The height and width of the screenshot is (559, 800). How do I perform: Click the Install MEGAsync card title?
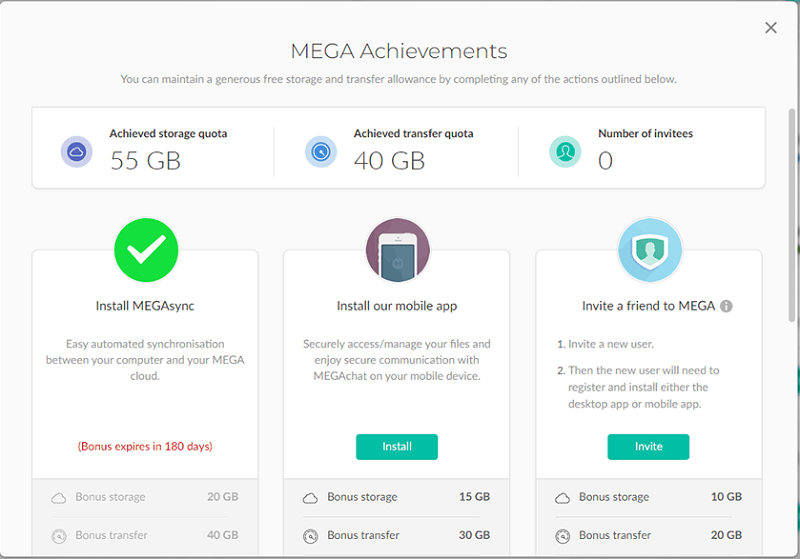pyautogui.click(x=145, y=306)
